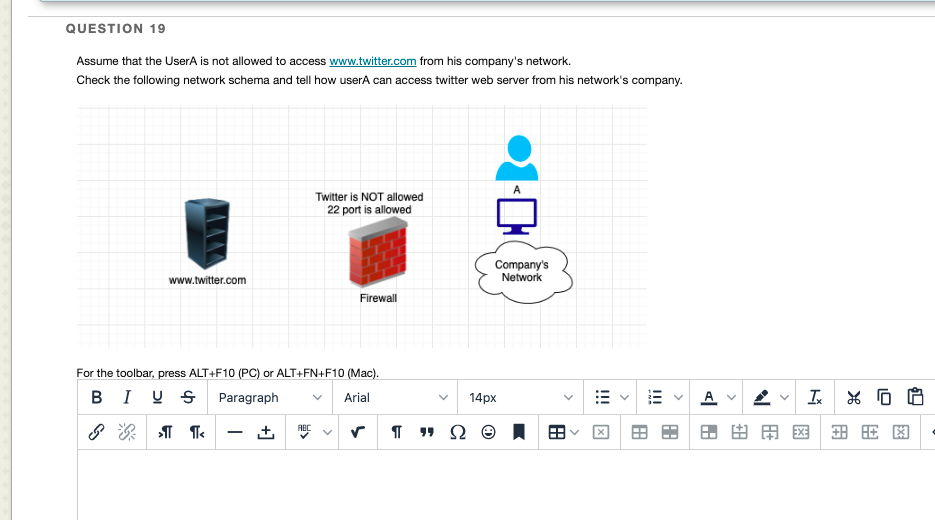Expand spell checker language arrow
The image size is (935, 520).
(x=327, y=432)
